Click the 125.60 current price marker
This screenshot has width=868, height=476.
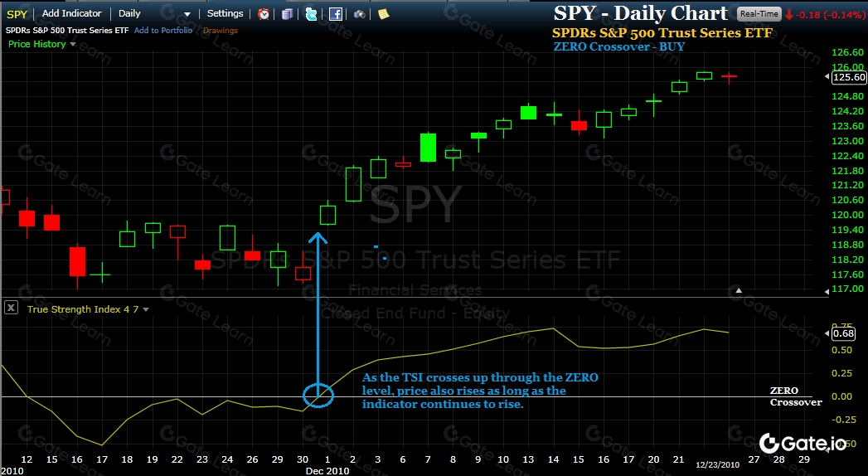(x=849, y=77)
